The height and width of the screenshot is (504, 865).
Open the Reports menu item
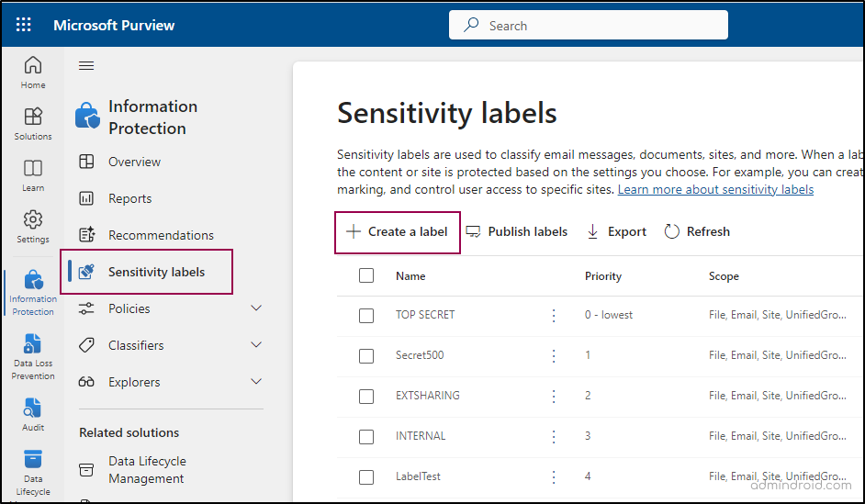pos(129,198)
